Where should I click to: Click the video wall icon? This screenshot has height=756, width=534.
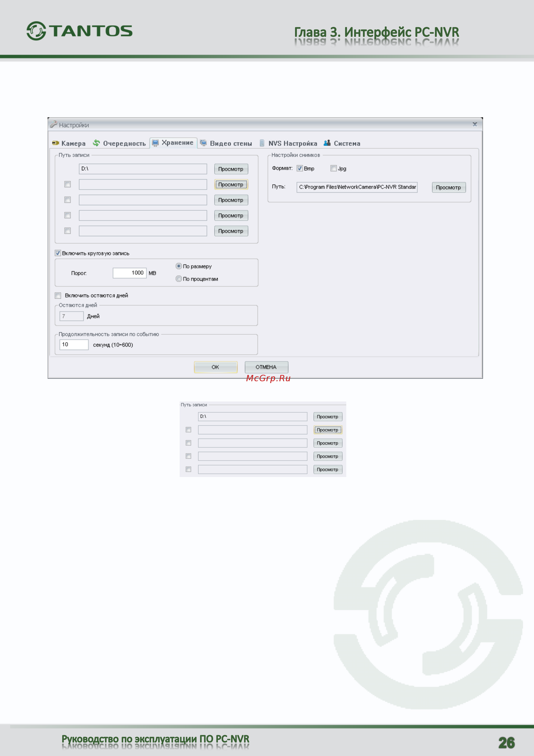pos(203,143)
